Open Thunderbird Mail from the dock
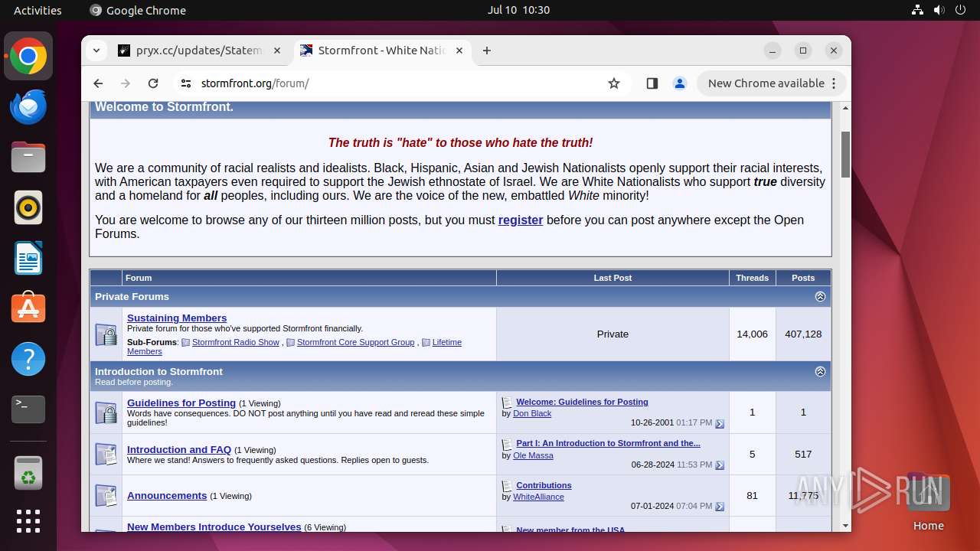The image size is (980, 551). click(28, 107)
